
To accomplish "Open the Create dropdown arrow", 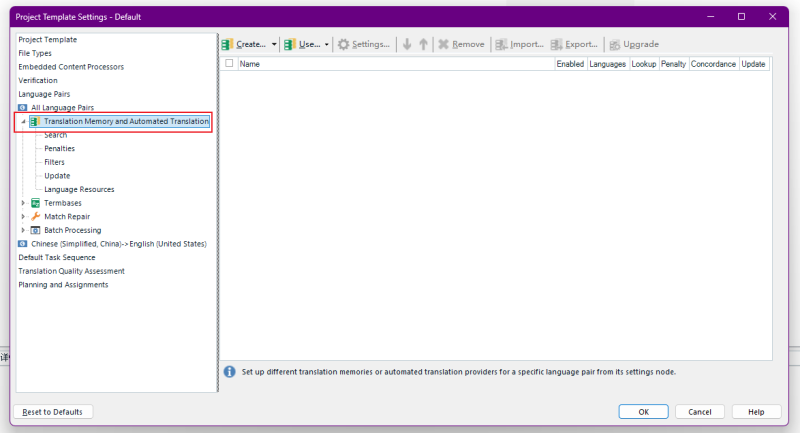I will coord(274,45).
